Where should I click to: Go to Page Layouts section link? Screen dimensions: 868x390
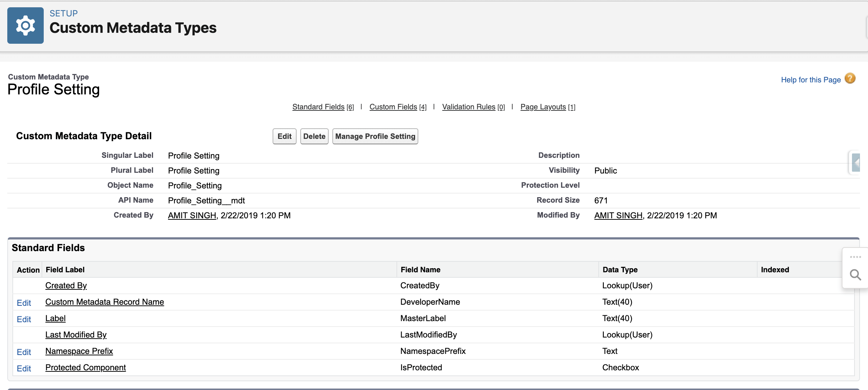(x=543, y=107)
